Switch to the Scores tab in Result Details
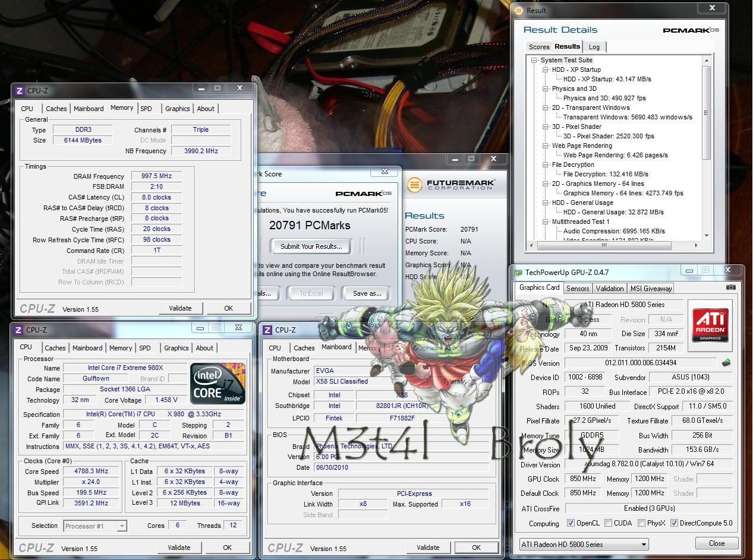Viewport: 753px width, 560px height. [x=539, y=47]
